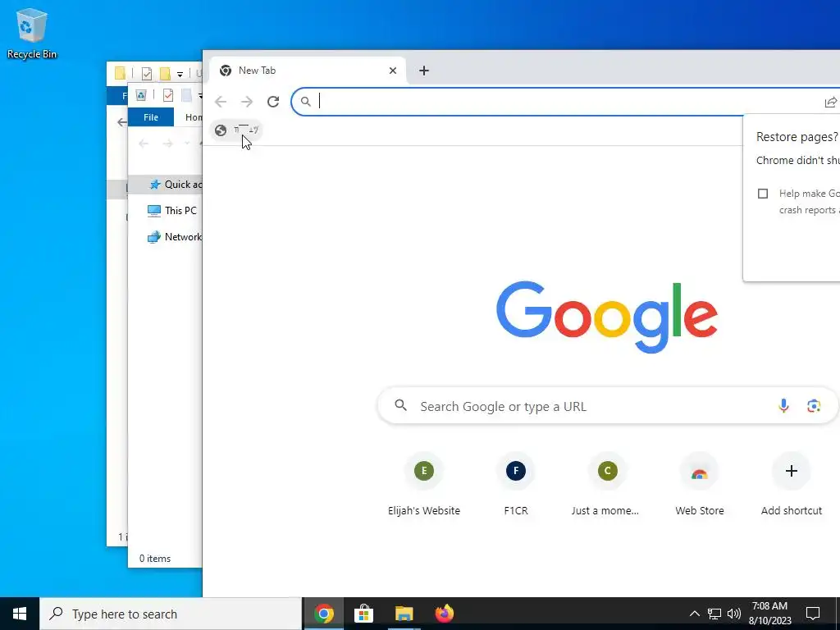Launch Firefox from taskbar
This screenshot has height=630, width=840.
pos(444,614)
